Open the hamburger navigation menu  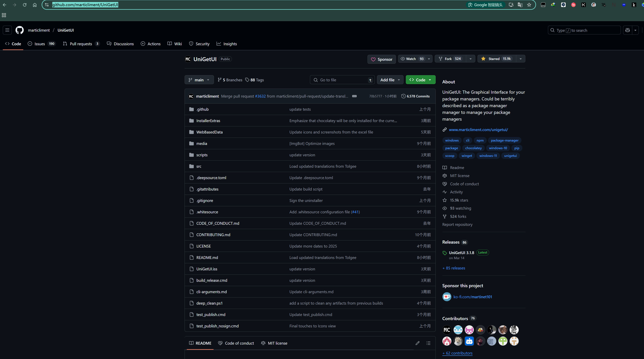(7, 30)
